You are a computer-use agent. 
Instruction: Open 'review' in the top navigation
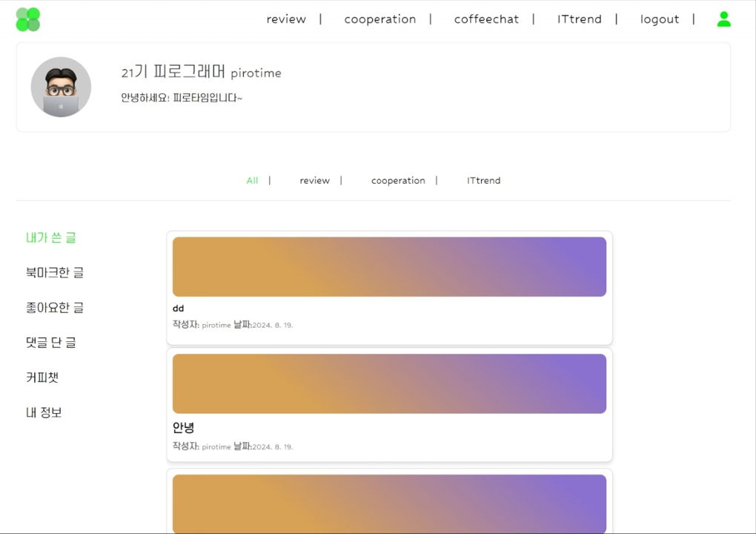coord(286,19)
